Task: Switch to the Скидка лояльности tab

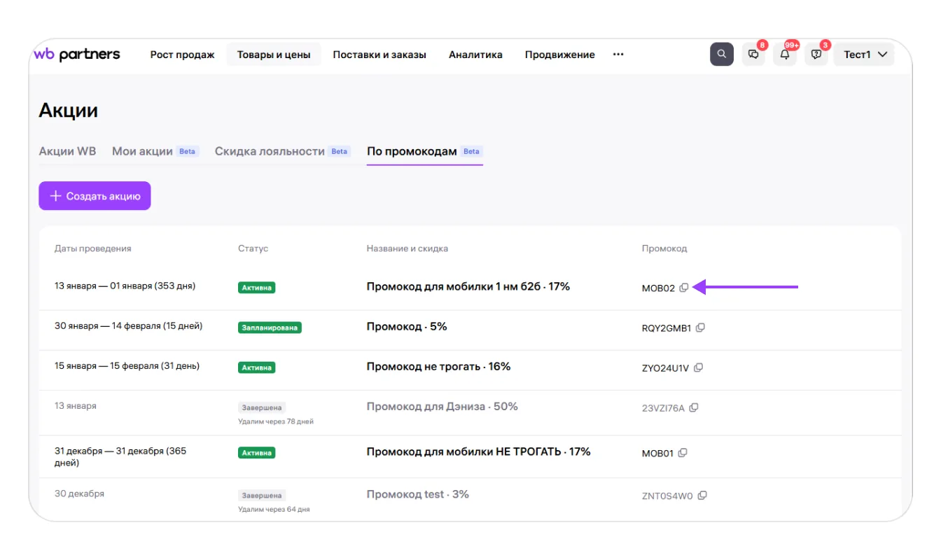Action: point(270,151)
